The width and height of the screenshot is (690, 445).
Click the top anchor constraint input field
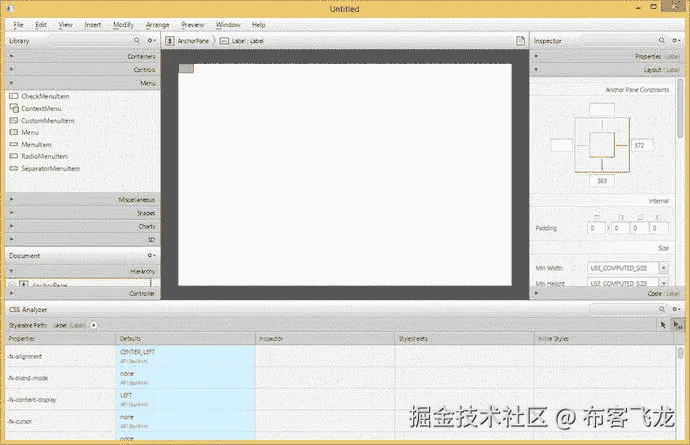pos(602,109)
